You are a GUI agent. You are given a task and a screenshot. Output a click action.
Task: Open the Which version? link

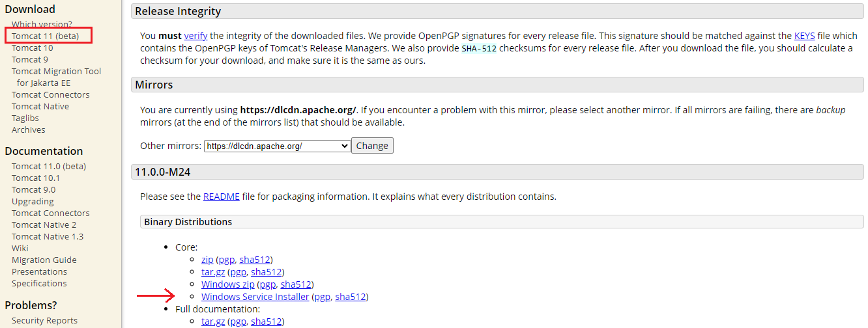(x=42, y=24)
